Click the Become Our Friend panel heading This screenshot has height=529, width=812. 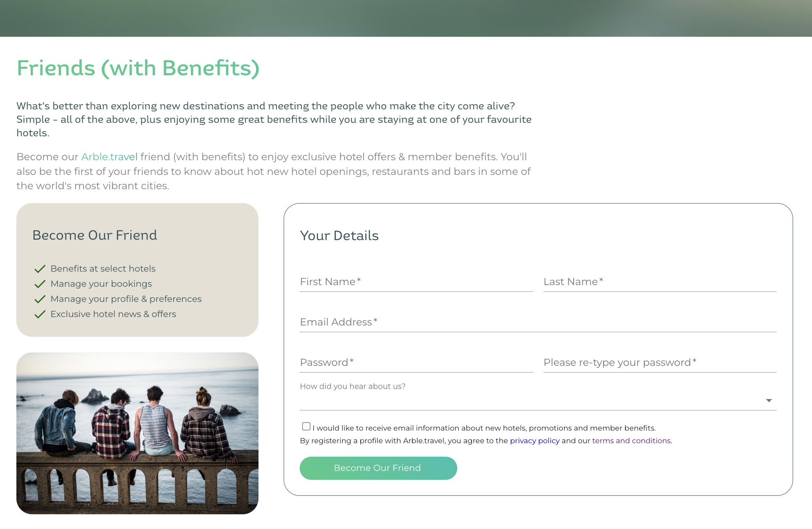pyautogui.click(x=95, y=235)
